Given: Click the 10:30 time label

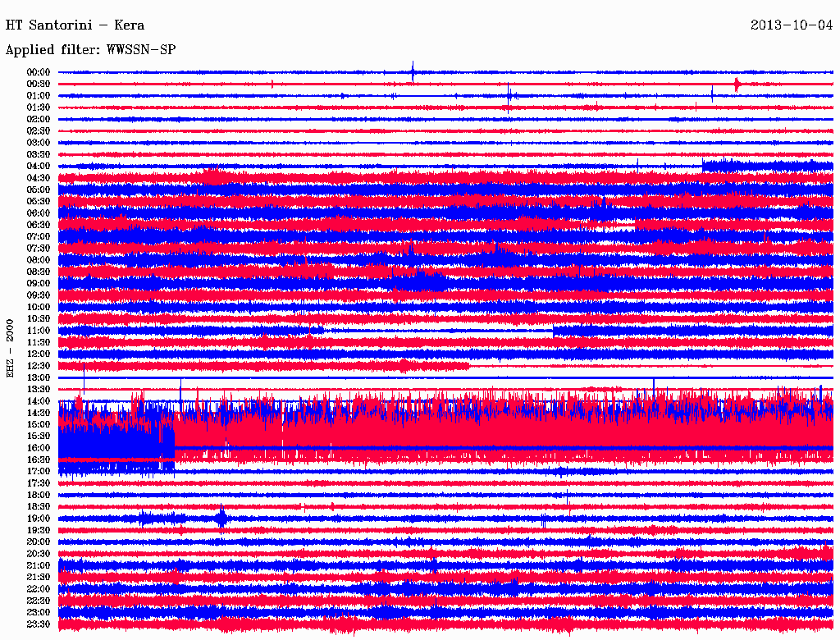Looking at the screenshot, I should (x=39, y=318).
